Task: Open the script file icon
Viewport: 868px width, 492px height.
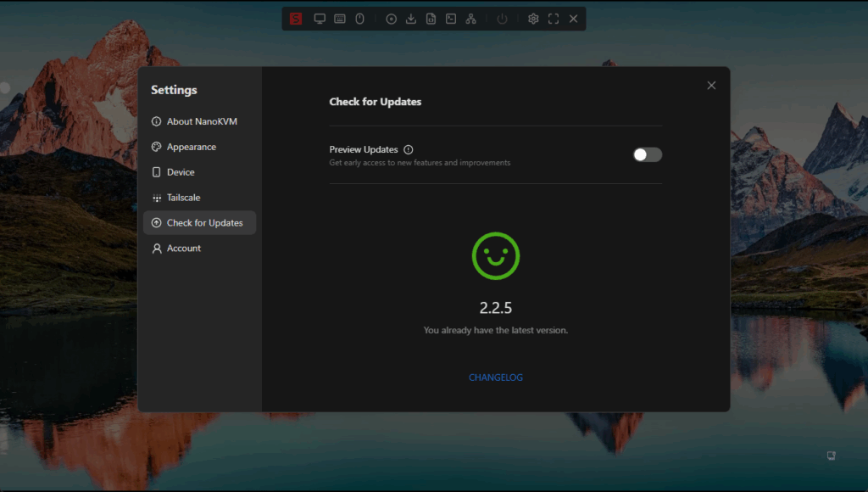Action: click(x=431, y=19)
